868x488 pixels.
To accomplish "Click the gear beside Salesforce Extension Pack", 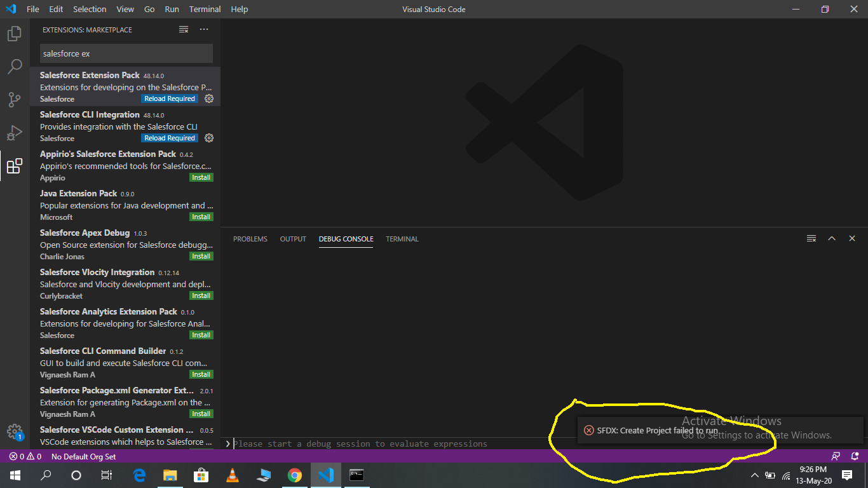I will click(208, 98).
